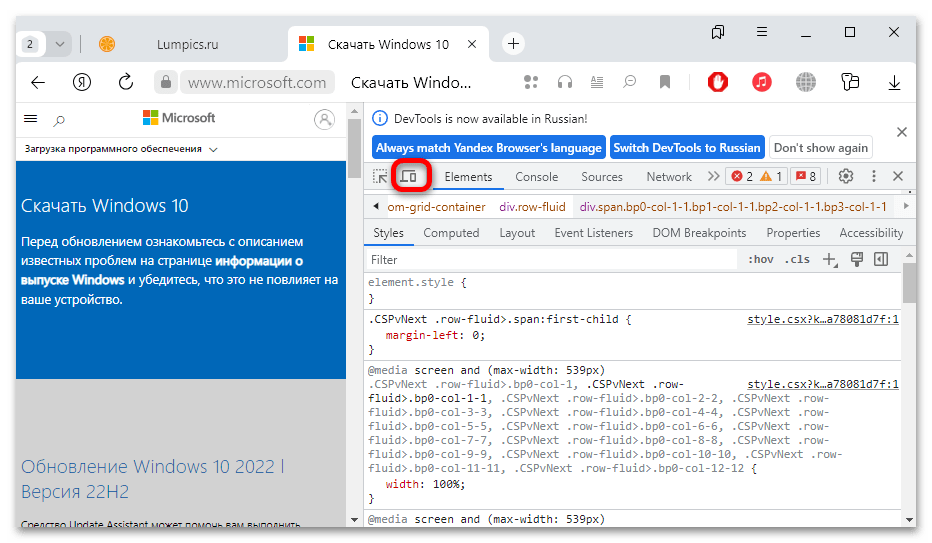Switch to the Sources tab
932x543 pixels.
[602, 176]
